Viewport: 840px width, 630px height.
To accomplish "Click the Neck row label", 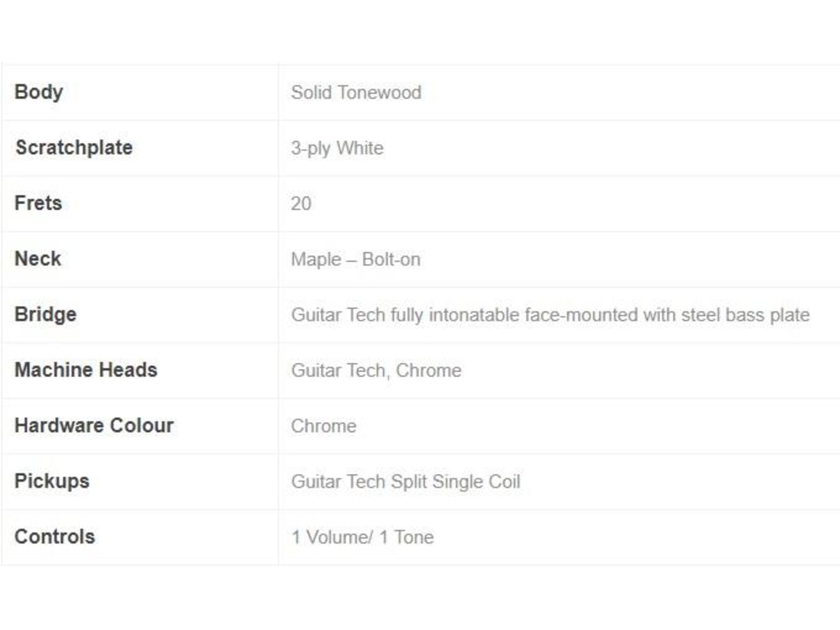I will pyautogui.click(x=38, y=259).
